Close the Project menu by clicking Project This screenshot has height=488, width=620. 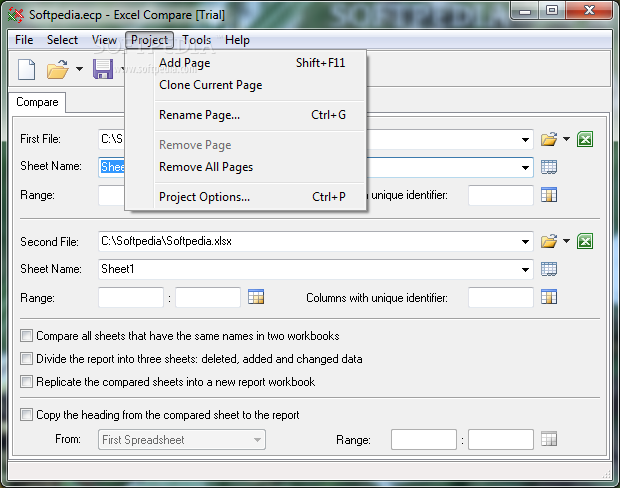point(149,40)
